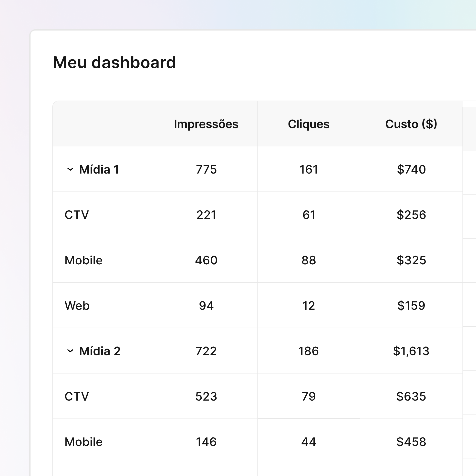Select the Mídia 1 row label
The height and width of the screenshot is (476, 476).
(99, 169)
